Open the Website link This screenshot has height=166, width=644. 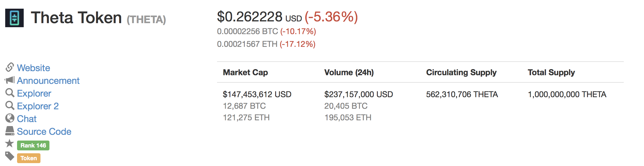tap(34, 68)
